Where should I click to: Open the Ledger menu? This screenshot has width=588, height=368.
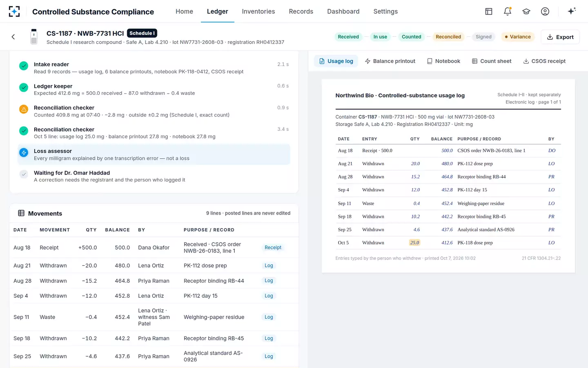(x=217, y=11)
